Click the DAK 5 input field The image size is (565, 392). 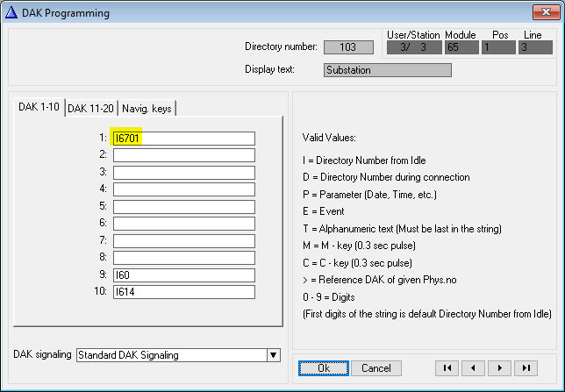[184, 207]
